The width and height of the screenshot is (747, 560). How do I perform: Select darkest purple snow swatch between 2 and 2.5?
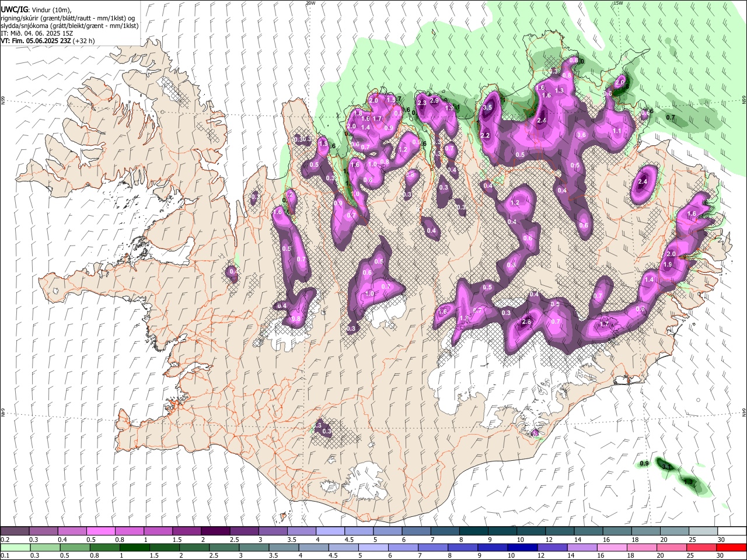(x=215, y=531)
